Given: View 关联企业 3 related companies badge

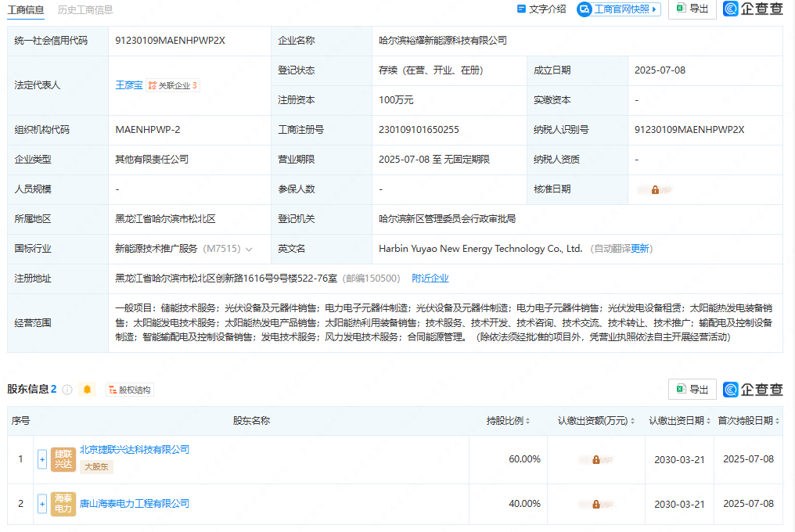Looking at the screenshot, I should (173, 85).
